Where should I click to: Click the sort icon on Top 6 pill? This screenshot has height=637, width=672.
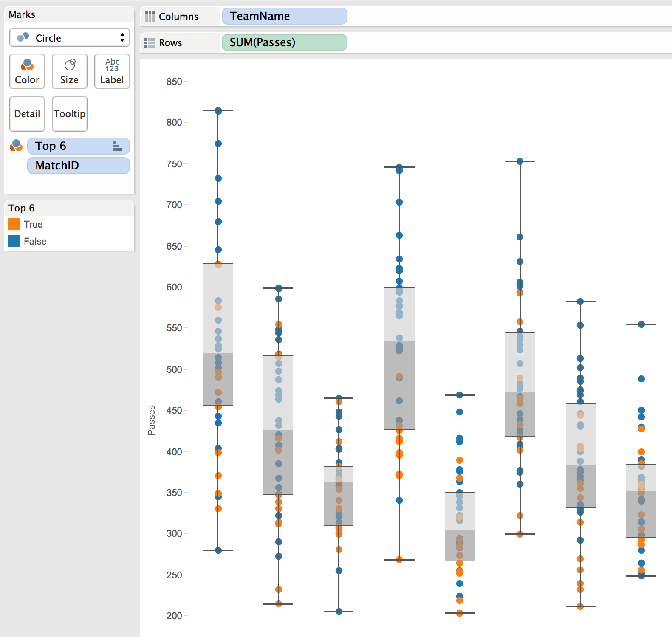point(118,147)
